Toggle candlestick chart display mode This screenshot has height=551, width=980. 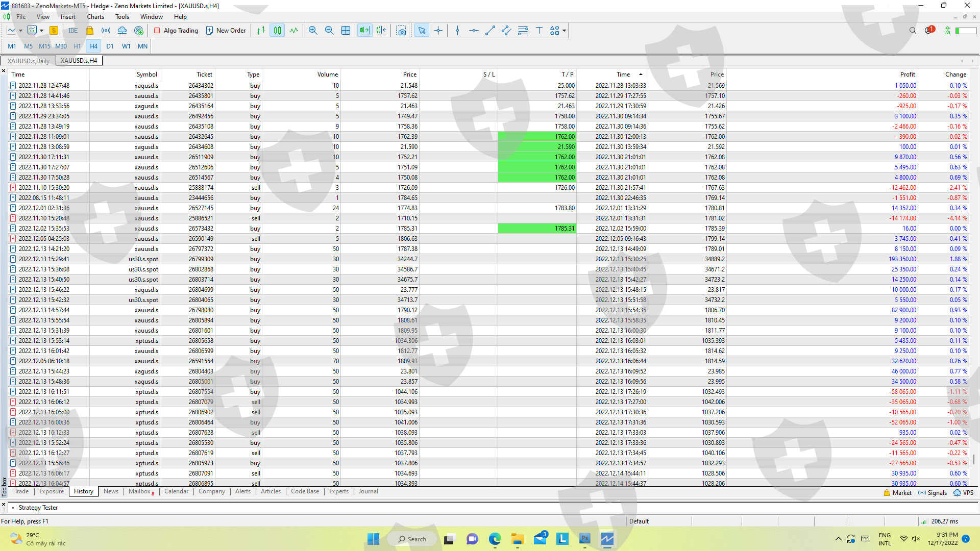point(277,31)
